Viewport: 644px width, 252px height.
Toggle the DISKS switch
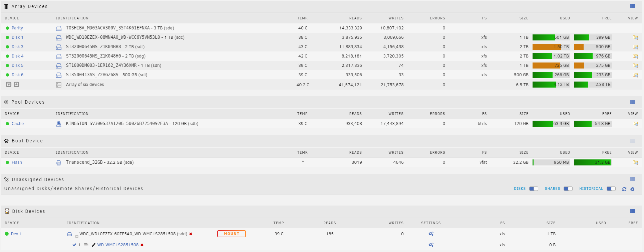pos(534,189)
